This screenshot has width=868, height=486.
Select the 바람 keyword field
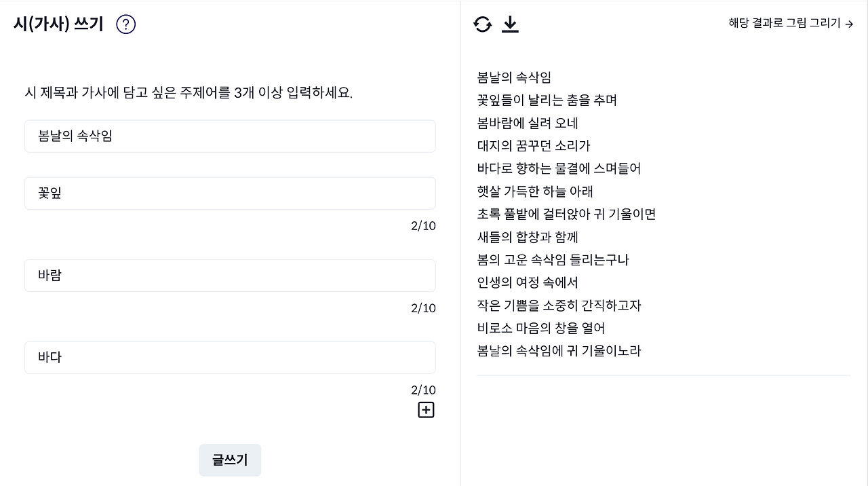click(x=230, y=276)
